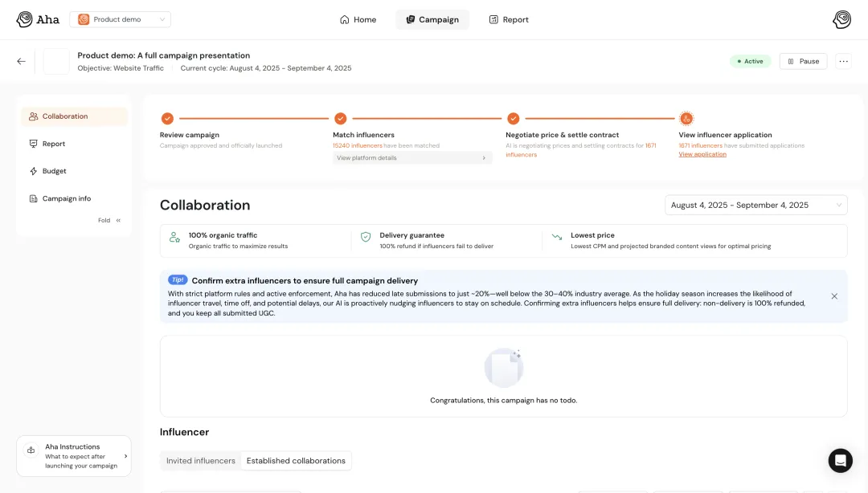Open the three-dots more options menu
868x493 pixels.
click(843, 61)
